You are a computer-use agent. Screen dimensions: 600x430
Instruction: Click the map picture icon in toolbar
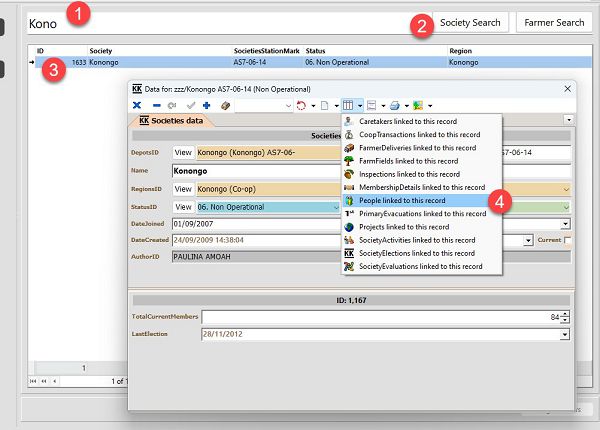[x=418, y=106]
